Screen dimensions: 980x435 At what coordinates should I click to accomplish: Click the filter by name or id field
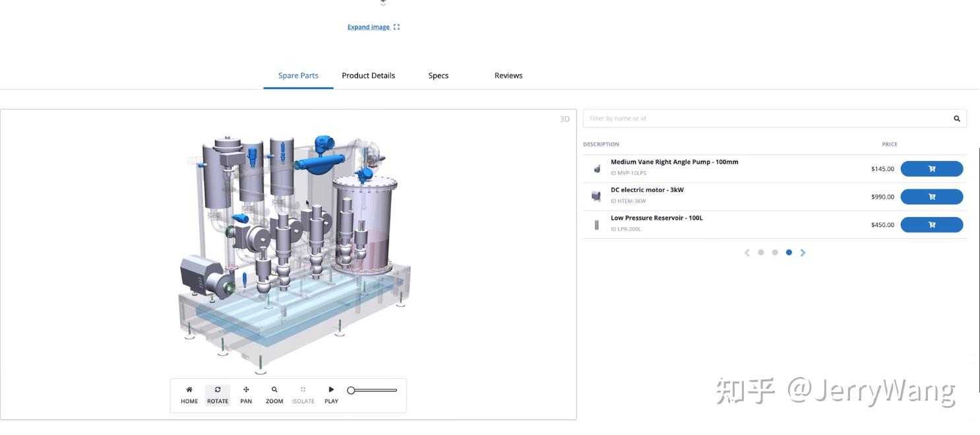tap(725, 118)
